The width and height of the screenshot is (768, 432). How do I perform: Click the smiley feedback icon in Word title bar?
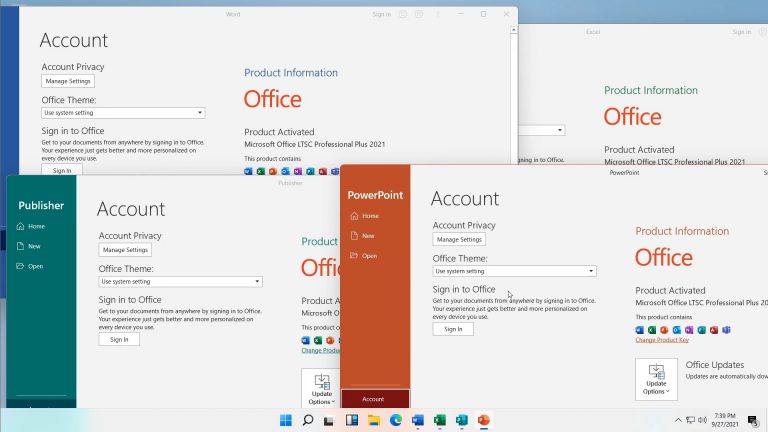[403, 14]
